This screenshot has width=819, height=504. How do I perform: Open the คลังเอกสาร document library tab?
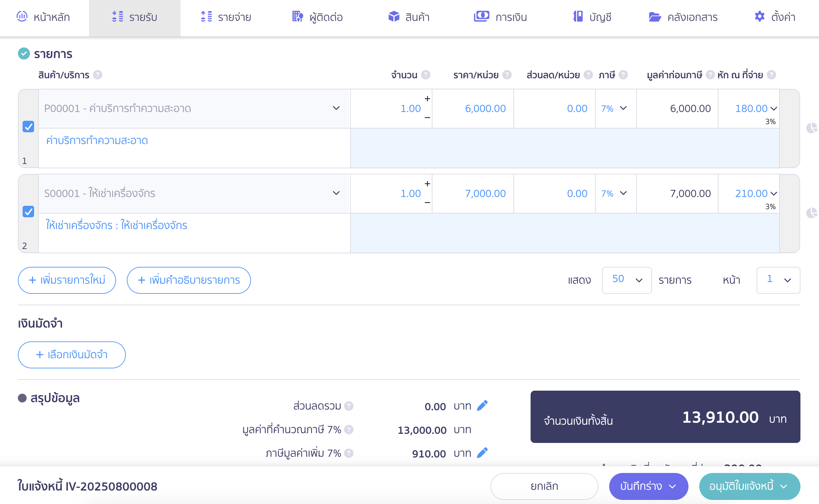point(683,17)
